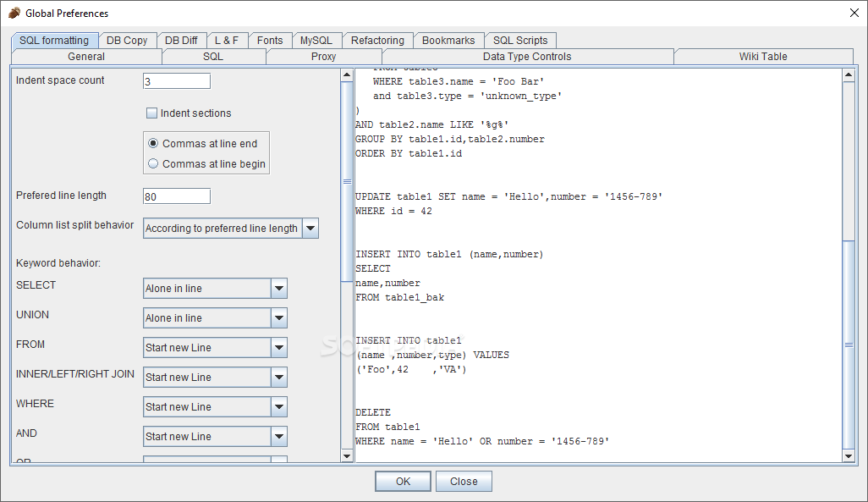Open the Fonts tab
The width and height of the screenshot is (868, 502).
[270, 41]
